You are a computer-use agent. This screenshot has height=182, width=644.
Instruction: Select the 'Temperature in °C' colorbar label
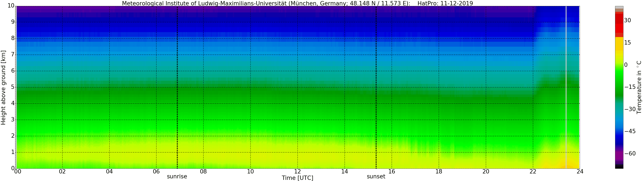pos(639,87)
